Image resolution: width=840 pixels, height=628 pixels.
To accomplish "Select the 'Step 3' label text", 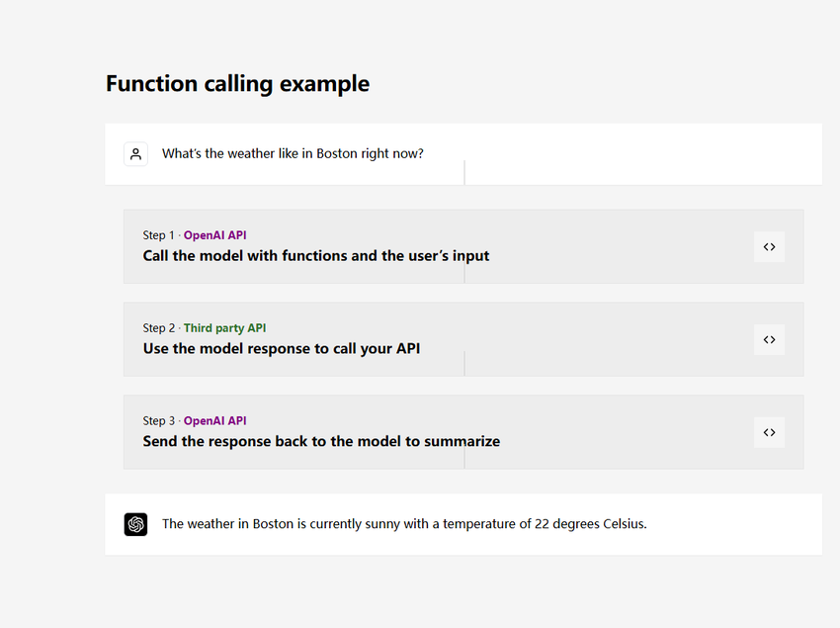I will 158,421.
